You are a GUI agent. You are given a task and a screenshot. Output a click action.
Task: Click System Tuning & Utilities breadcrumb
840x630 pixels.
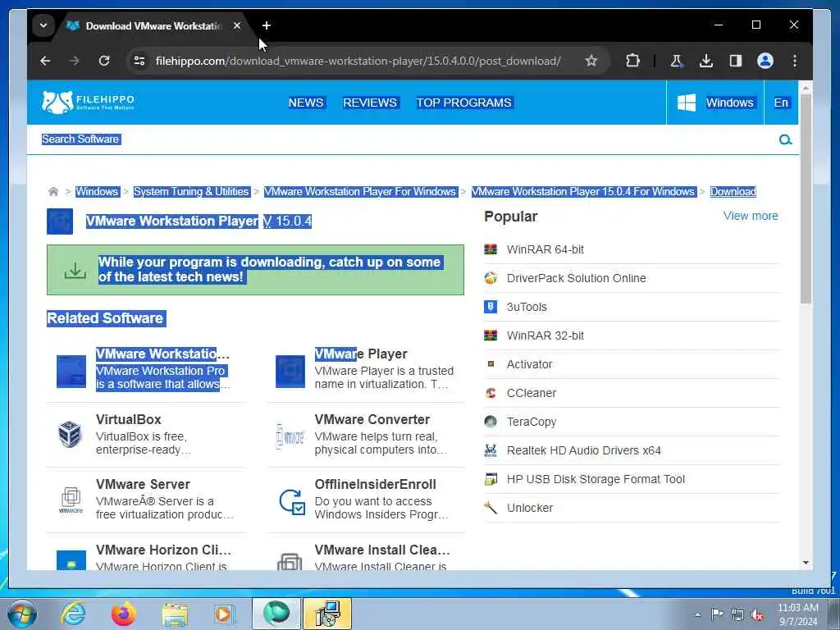191,191
